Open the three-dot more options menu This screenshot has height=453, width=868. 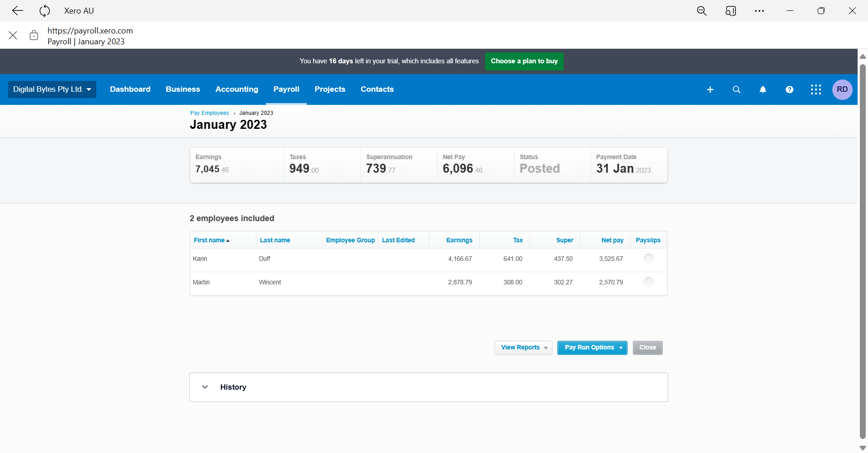coord(759,11)
